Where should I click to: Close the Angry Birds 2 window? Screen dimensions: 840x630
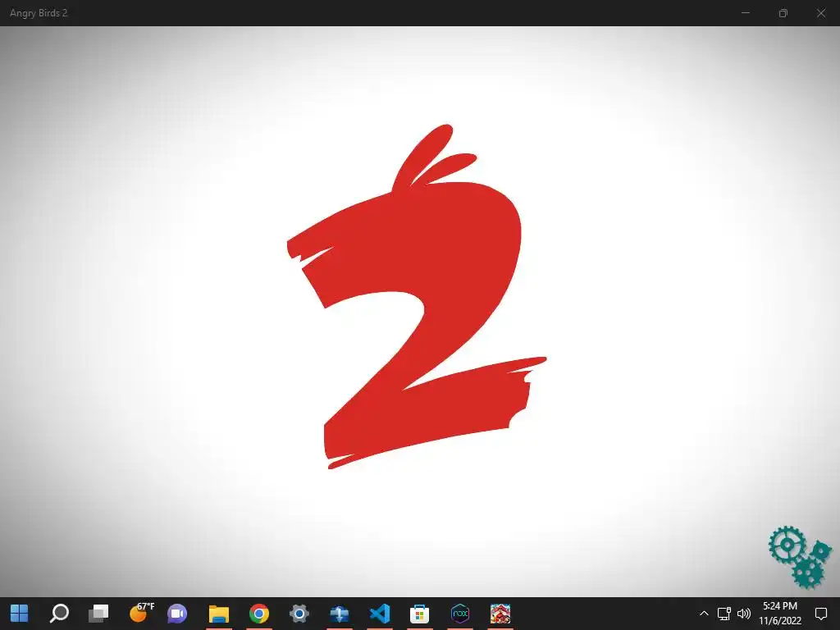(x=820, y=13)
